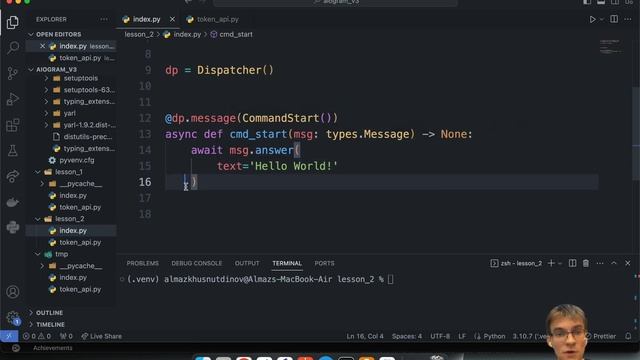Screen dimensions: 640x360
Task: Select the index.py editor tab
Action: [146, 19]
